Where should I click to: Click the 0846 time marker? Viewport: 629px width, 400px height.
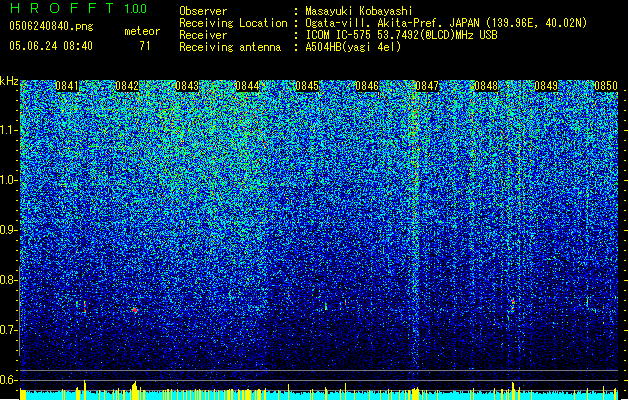pos(367,86)
